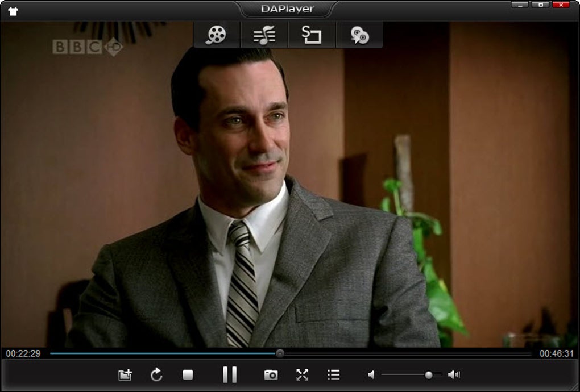Pause the playing video
The image size is (580, 392).
click(x=230, y=374)
